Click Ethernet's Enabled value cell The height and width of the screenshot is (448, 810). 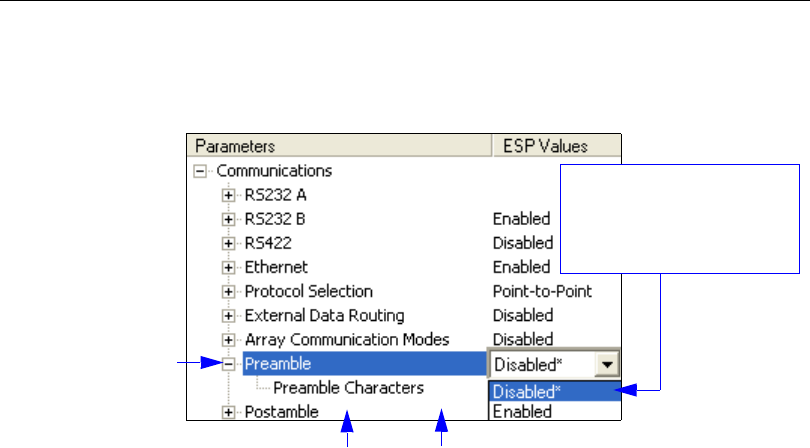(521, 267)
